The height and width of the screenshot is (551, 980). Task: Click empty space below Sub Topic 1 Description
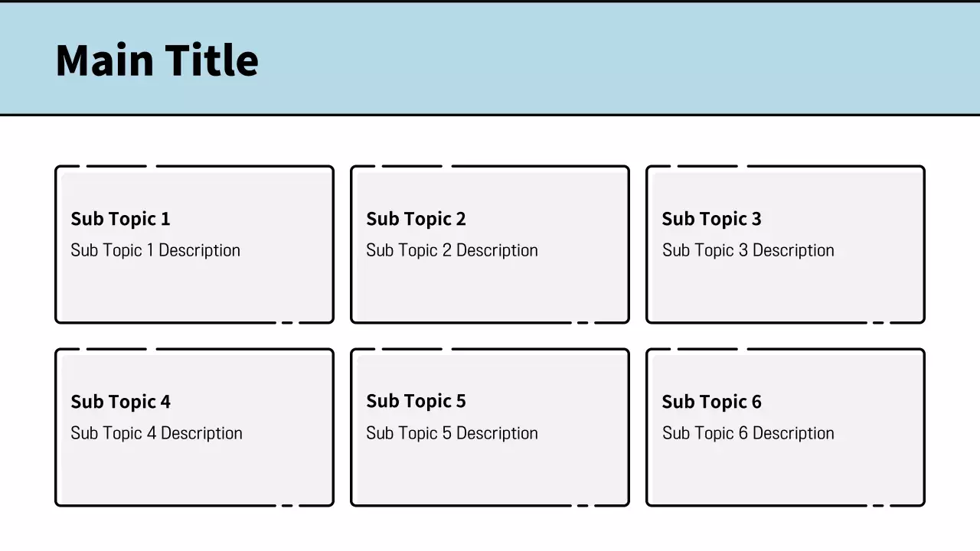point(194,292)
